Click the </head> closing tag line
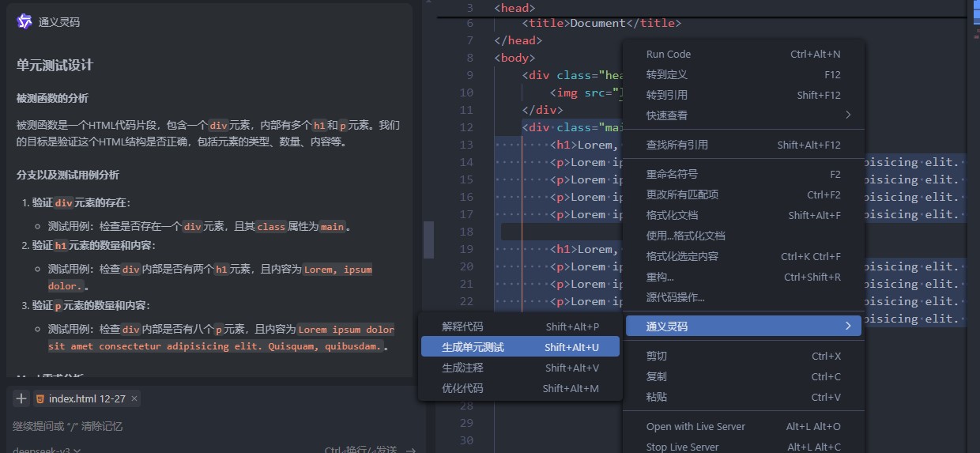The height and width of the screenshot is (453, 980). coord(518,40)
